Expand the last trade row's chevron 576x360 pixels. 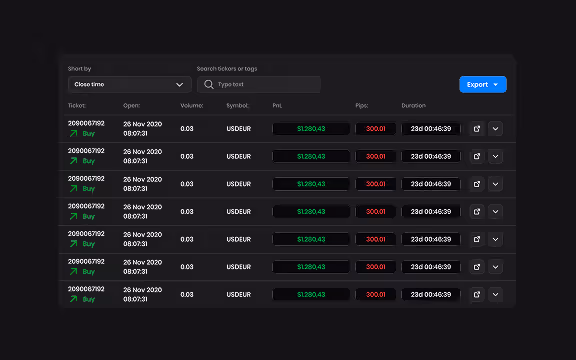495,295
